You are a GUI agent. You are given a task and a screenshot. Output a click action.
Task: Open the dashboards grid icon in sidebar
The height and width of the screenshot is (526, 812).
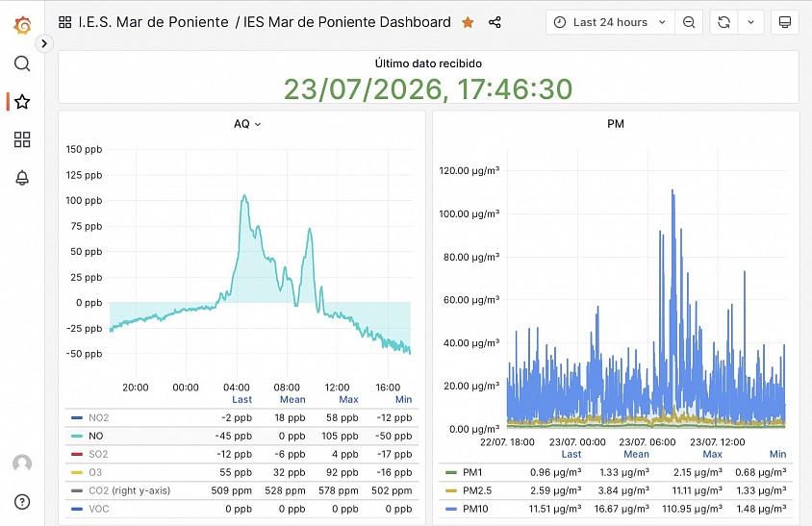[x=22, y=139]
